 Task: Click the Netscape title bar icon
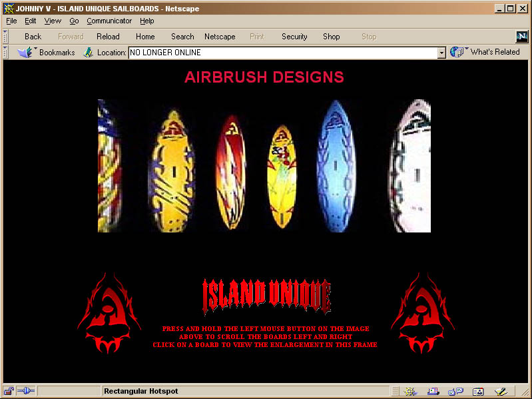click(x=9, y=9)
